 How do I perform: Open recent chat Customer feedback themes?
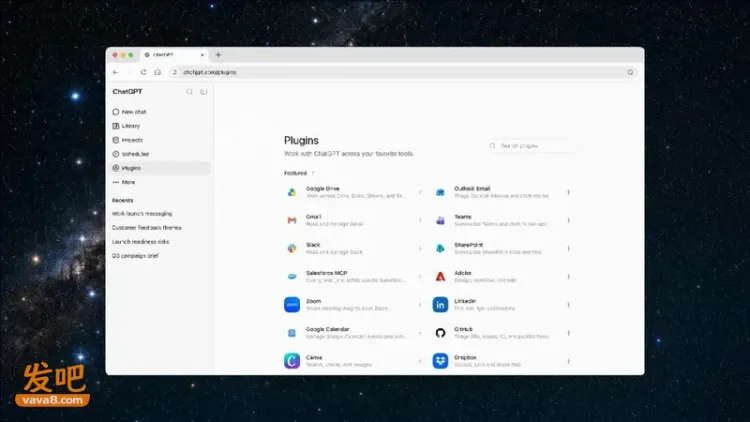click(147, 228)
